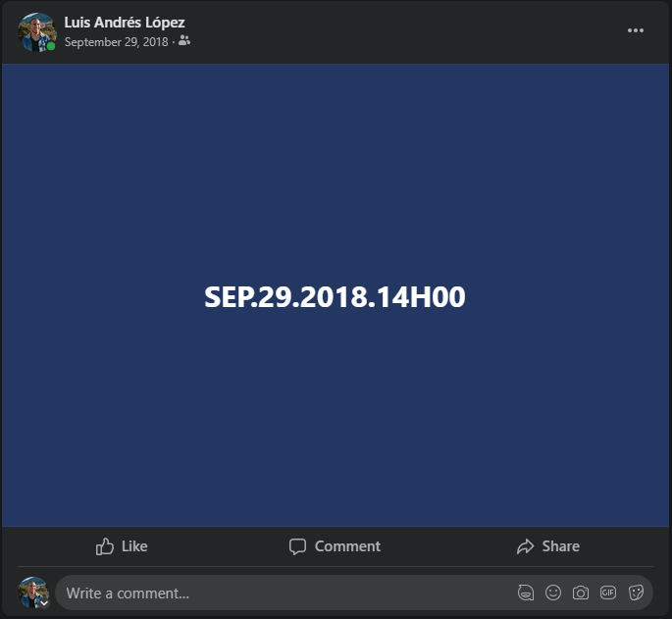Click the avatar sticker icon in comment box
Image resolution: width=672 pixels, height=619 pixels.
tap(526, 593)
